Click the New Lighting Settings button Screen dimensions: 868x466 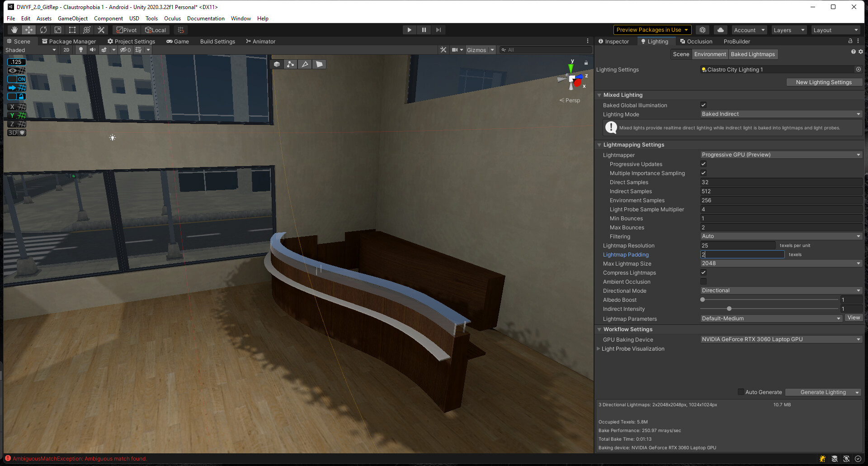(824, 82)
